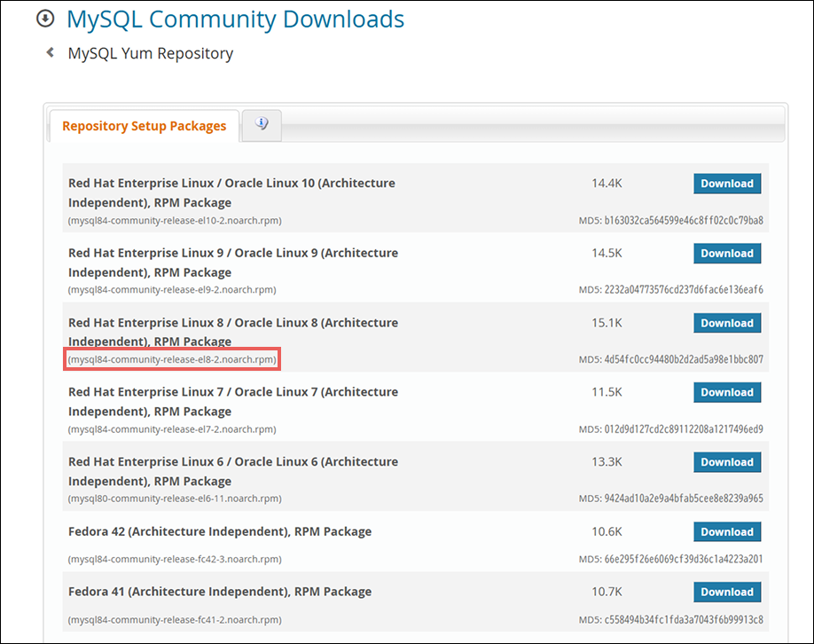
Task: Click the 14.5K file size for Linux 9
Action: point(607,253)
